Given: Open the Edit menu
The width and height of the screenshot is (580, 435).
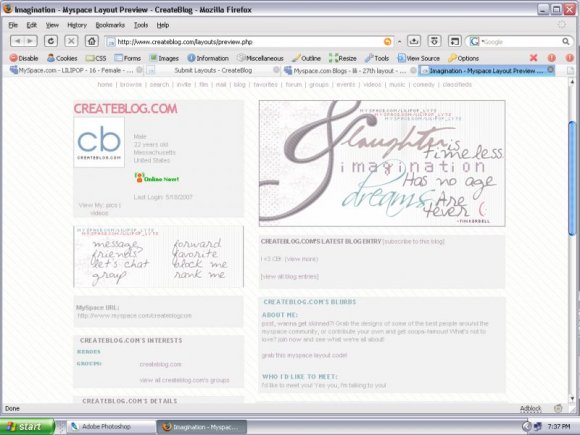Looking at the screenshot, I should pos(31,25).
